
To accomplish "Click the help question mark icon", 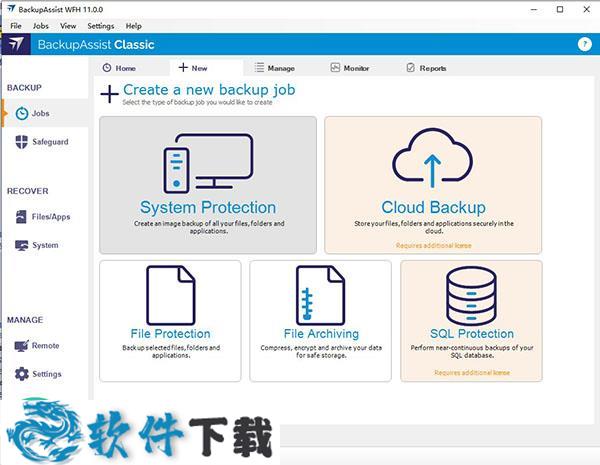I will (584, 44).
